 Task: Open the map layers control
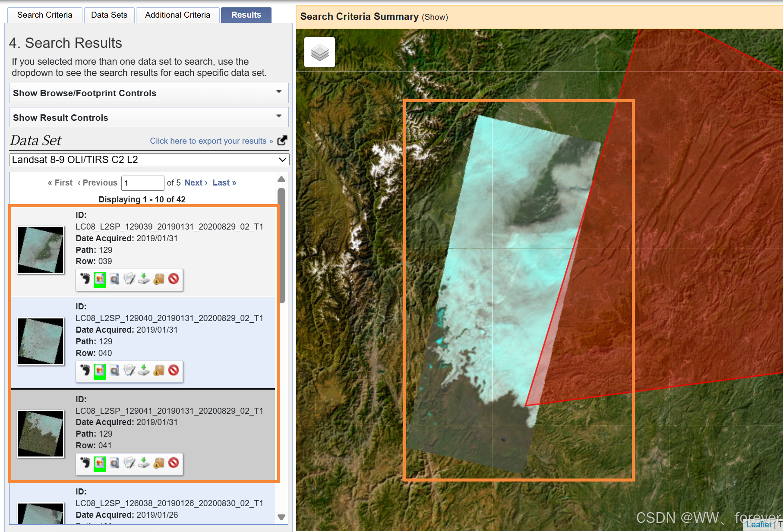coord(319,52)
